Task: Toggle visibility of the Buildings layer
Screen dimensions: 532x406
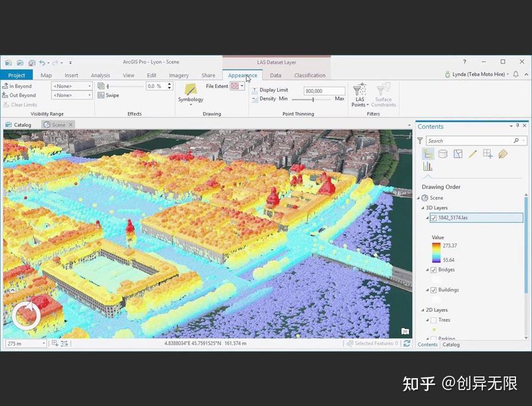Action: pyautogui.click(x=434, y=290)
